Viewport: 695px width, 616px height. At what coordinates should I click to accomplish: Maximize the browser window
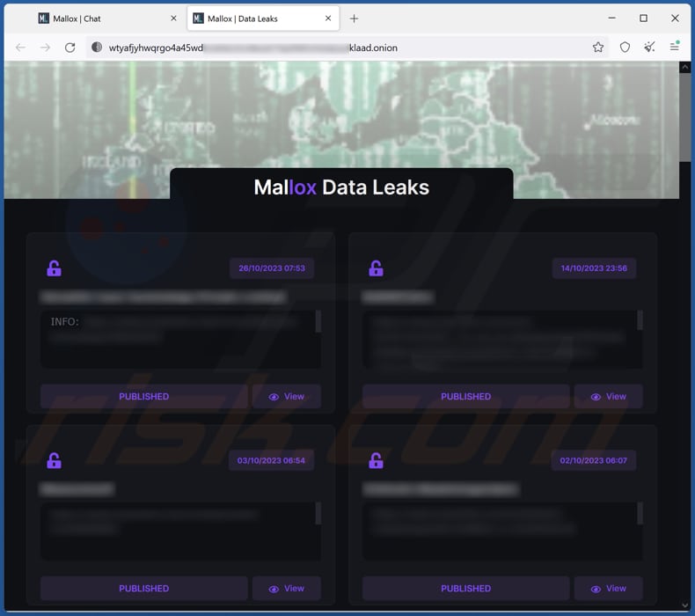coord(644,18)
